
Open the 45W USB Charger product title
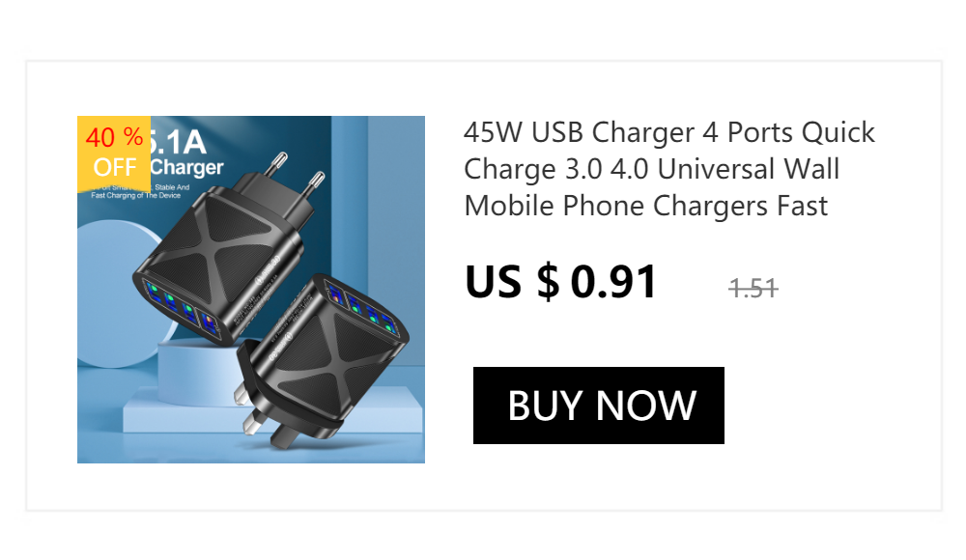pos(669,169)
